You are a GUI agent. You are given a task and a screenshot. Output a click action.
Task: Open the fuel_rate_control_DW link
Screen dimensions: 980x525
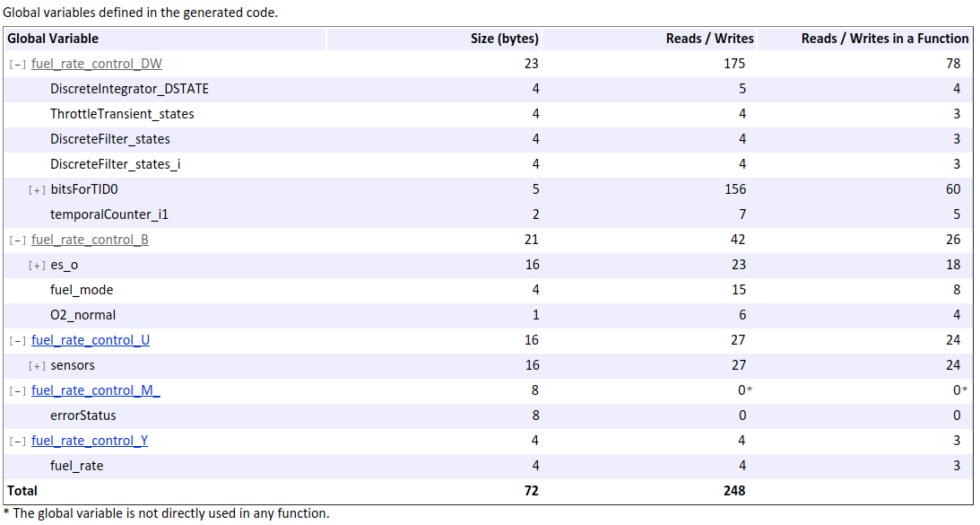97,64
